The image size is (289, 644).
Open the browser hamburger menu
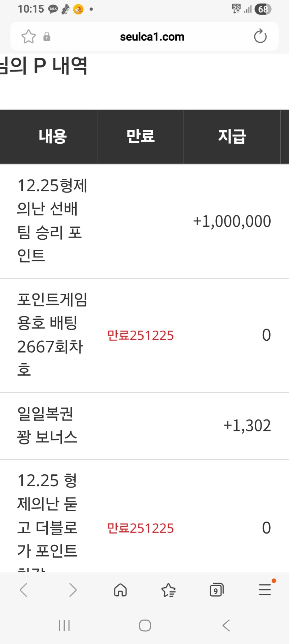pyautogui.click(x=265, y=590)
